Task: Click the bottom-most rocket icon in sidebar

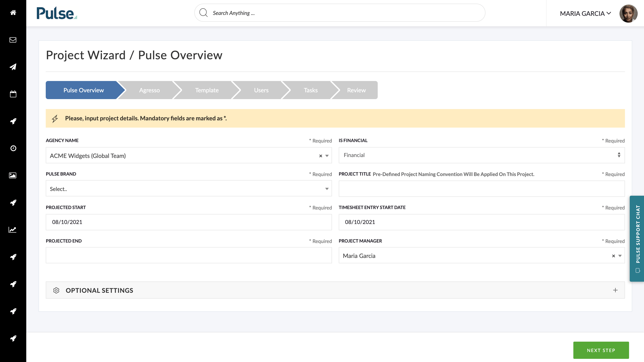Action: 13,338
